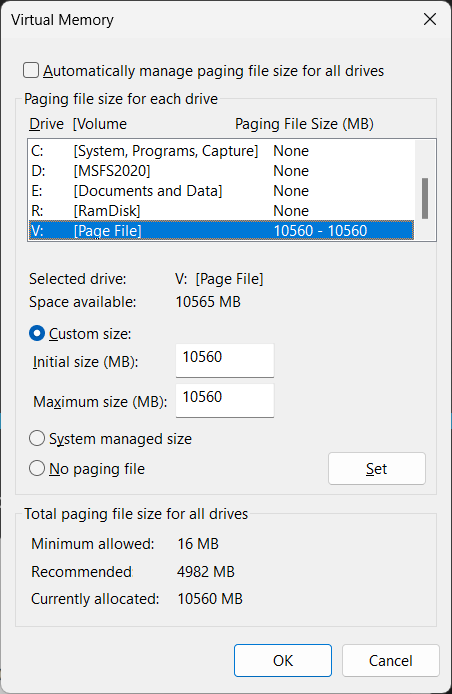Select the V: Page File drive row
Screen dimensions: 452x694
(x=221, y=231)
